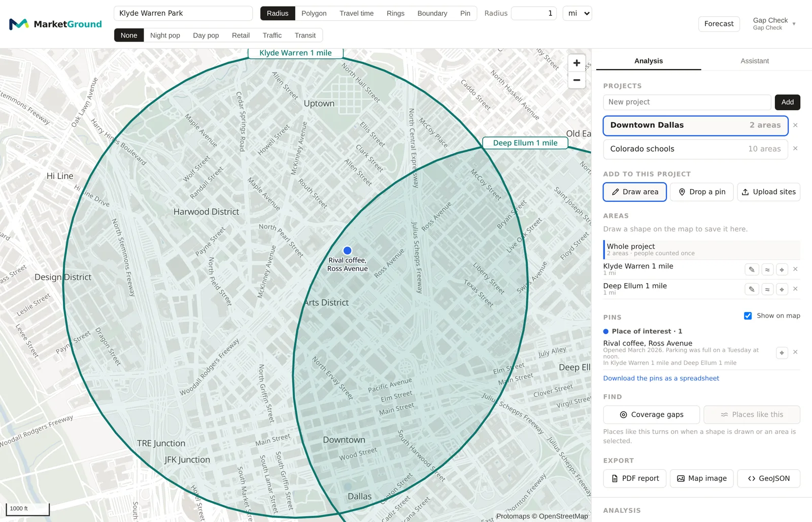Switch to the Assistant tab
The image size is (812, 522).
coord(755,61)
